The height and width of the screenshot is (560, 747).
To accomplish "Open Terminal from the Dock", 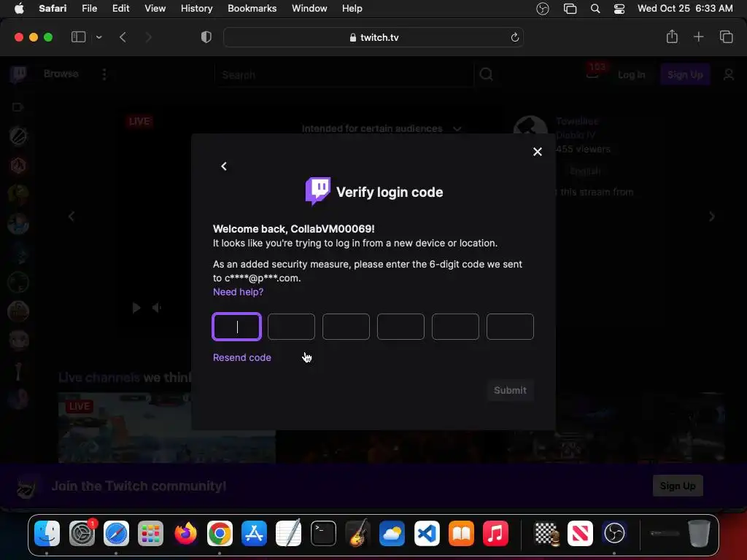I will (323, 533).
